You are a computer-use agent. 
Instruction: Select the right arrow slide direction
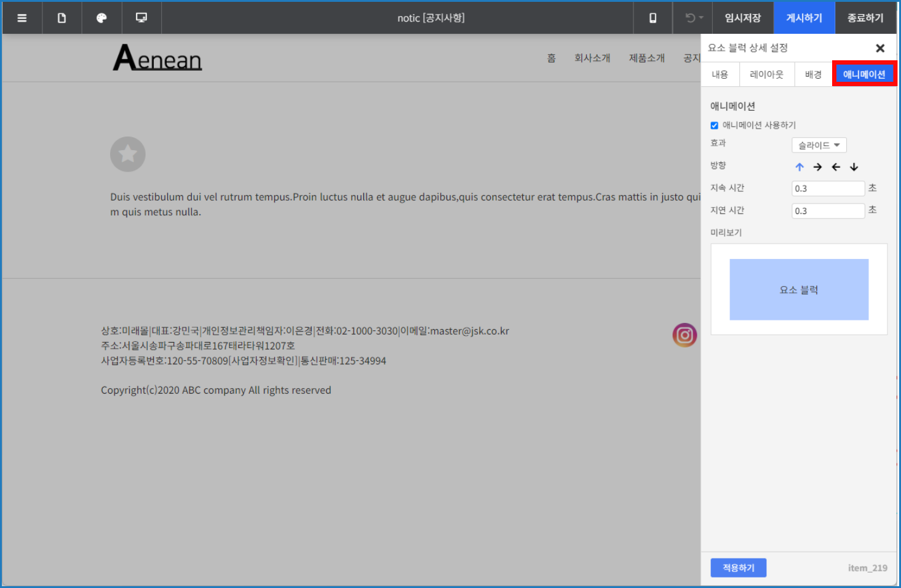(x=817, y=167)
